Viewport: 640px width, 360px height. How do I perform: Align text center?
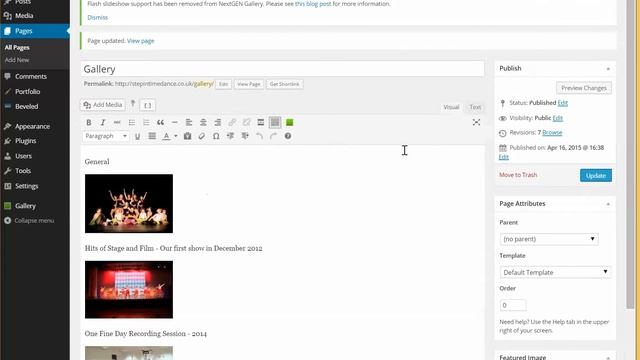203,122
